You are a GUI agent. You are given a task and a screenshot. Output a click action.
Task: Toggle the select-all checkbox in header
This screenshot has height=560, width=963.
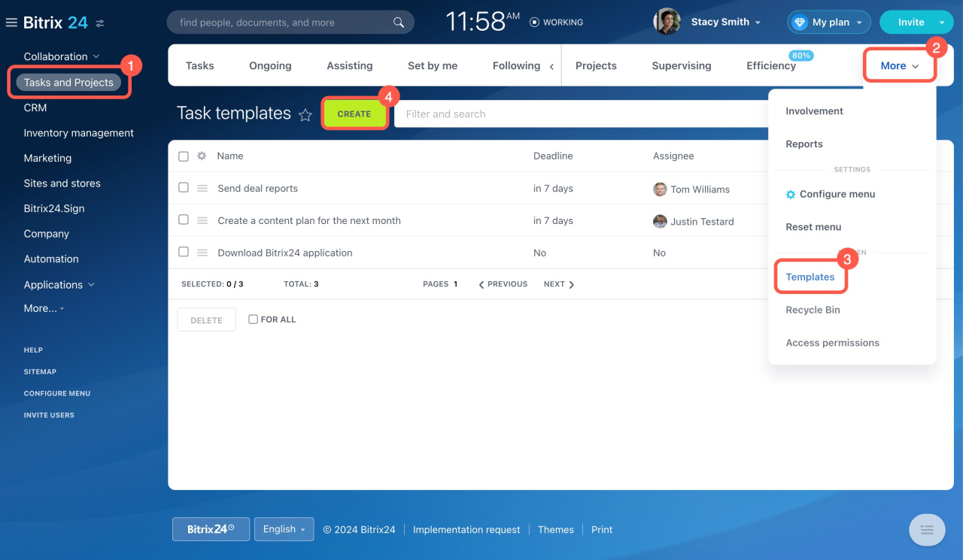point(184,156)
